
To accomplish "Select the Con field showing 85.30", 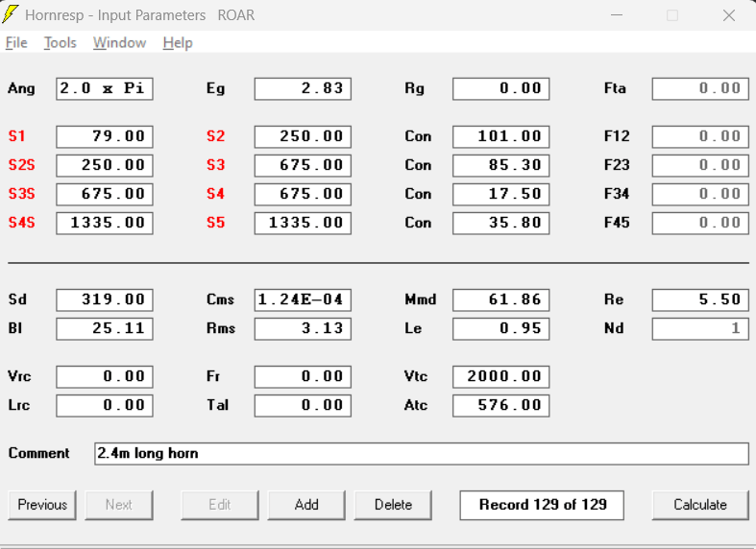I will click(500, 166).
